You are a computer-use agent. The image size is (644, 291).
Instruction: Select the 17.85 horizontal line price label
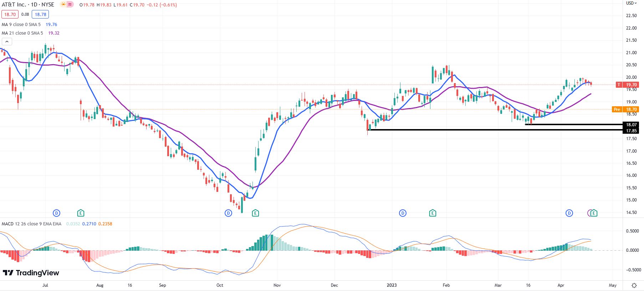coord(631,131)
